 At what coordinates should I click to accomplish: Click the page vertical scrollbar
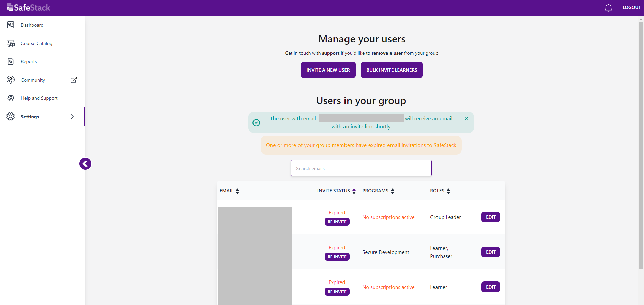click(x=641, y=145)
